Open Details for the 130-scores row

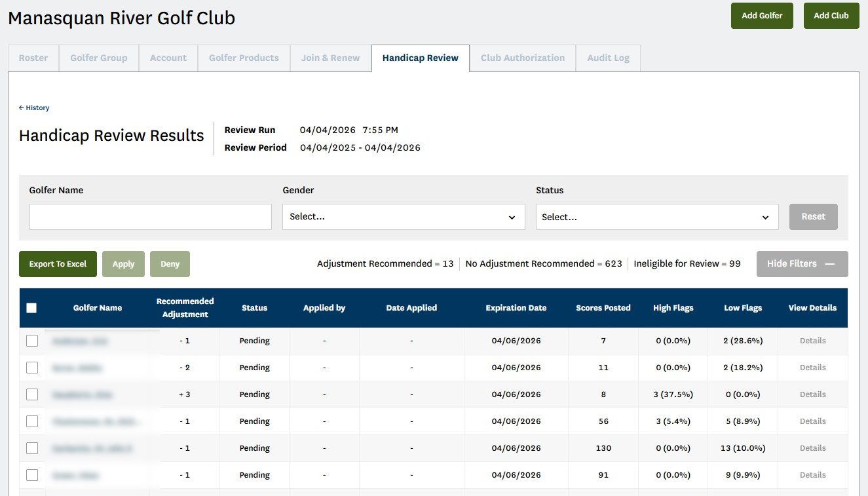click(812, 448)
